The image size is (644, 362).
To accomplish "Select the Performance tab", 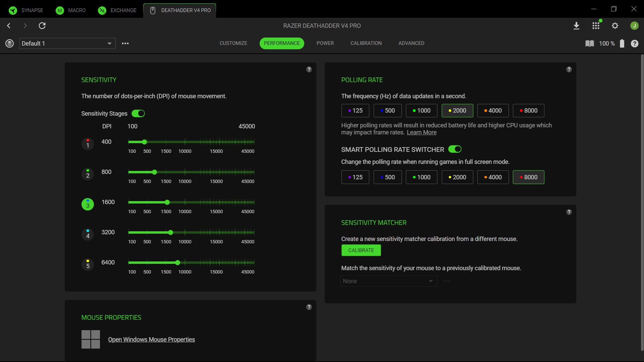I will [x=282, y=43].
